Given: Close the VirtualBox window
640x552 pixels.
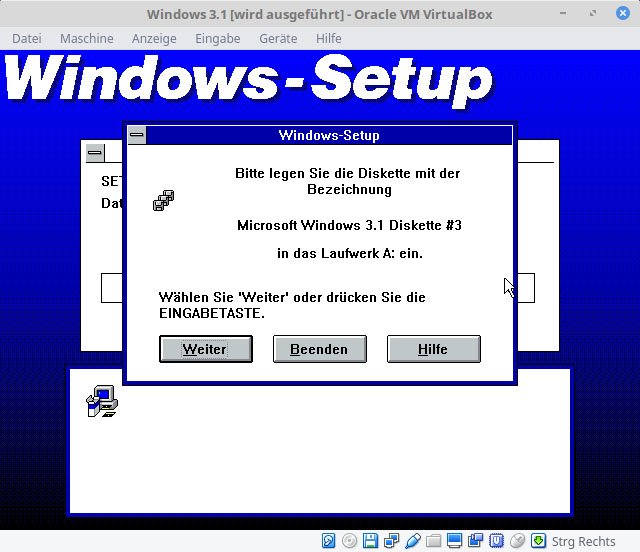Looking at the screenshot, I should click(622, 13).
